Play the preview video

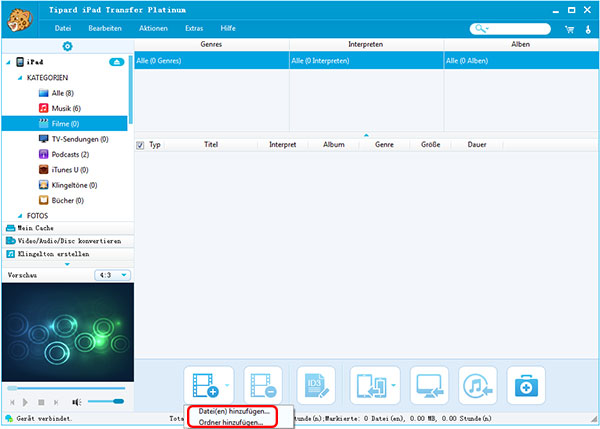25,402
